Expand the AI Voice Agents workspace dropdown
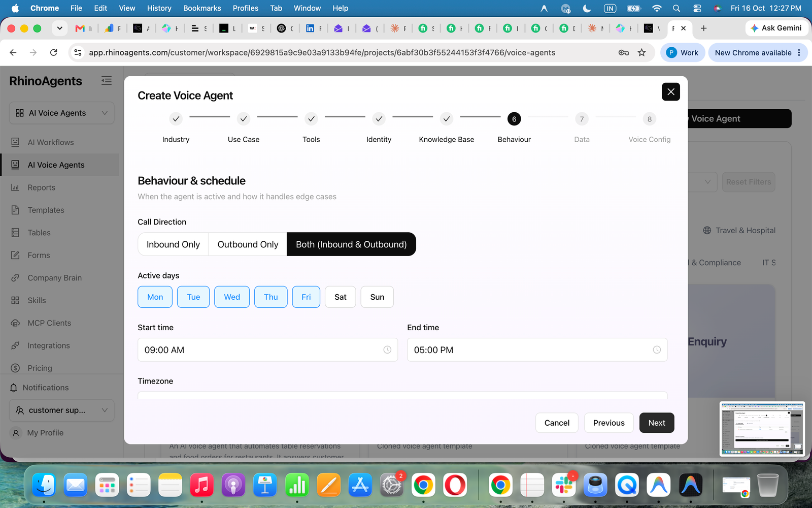 tap(62, 113)
